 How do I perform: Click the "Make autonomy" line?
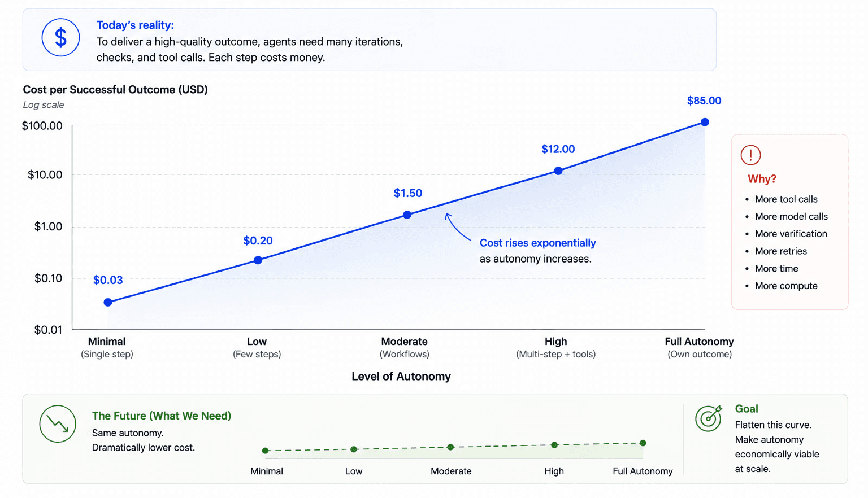pyautogui.click(x=769, y=440)
